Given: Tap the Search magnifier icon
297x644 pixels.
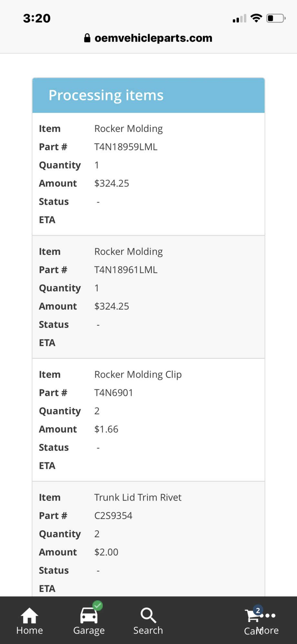Looking at the screenshot, I should pyautogui.click(x=148, y=615).
